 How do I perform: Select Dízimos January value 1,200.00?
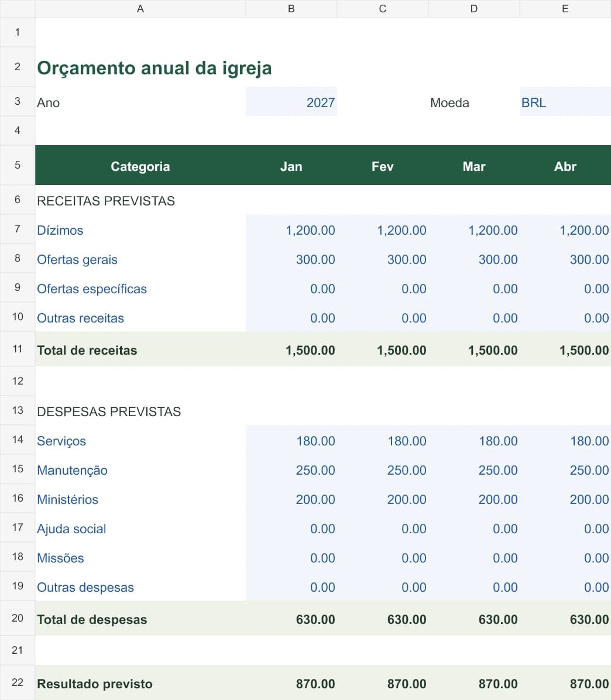[291, 229]
